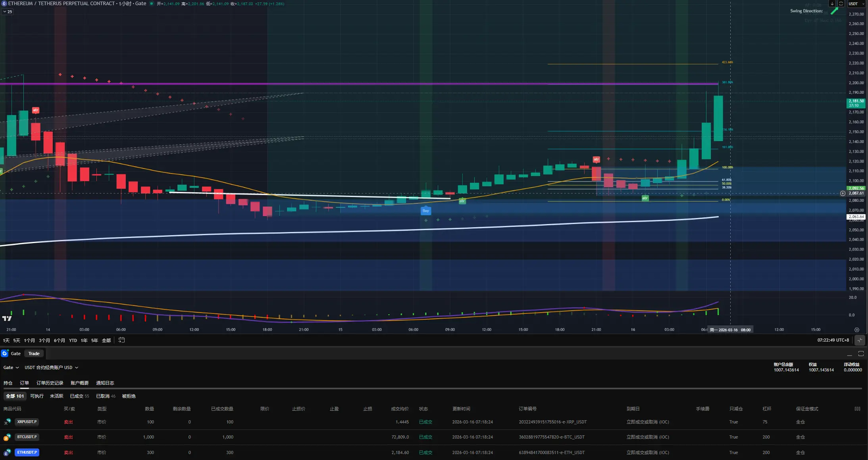The width and height of the screenshot is (868, 460).
Task: Open the USDT currency dropdown
Action: tap(856, 4)
